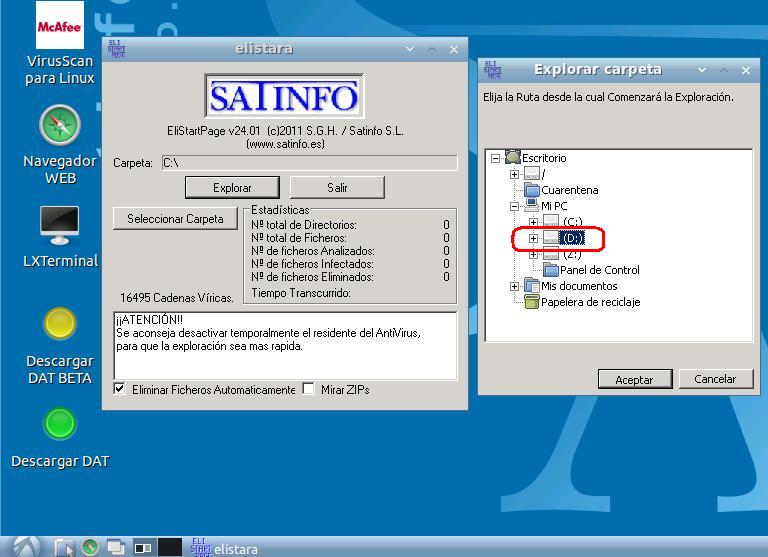Open the elistara window menu chevron

point(410,49)
